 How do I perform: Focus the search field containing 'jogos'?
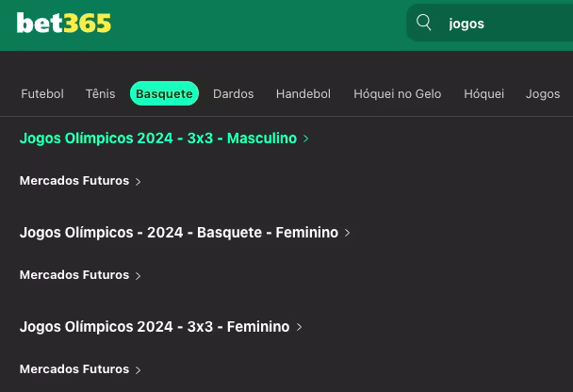490,23
